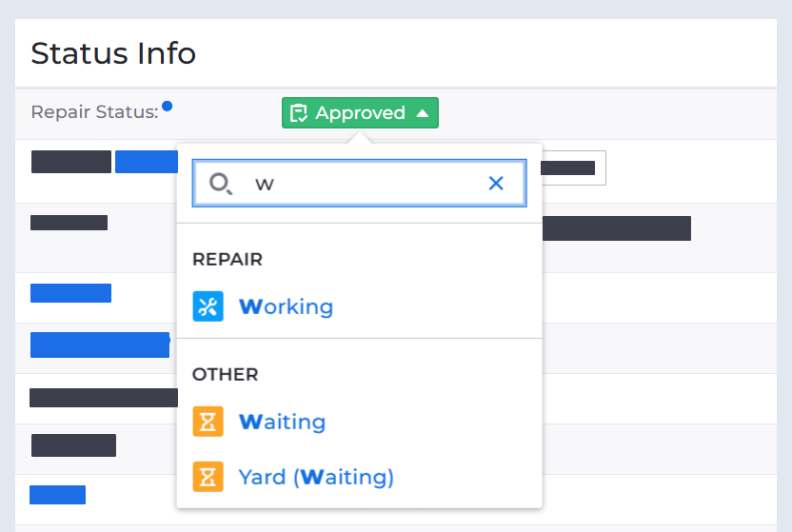792x532 pixels.
Task: Select the Working repair status
Action: tap(286, 306)
